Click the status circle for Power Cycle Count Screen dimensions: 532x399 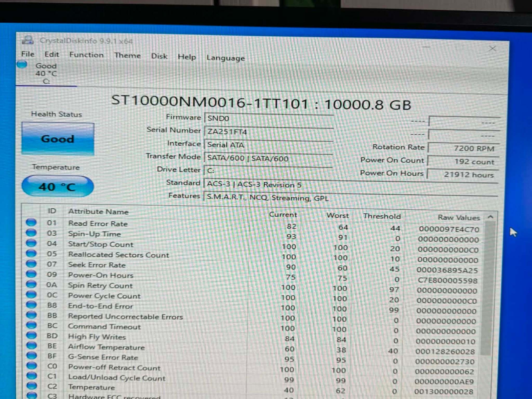(x=31, y=294)
